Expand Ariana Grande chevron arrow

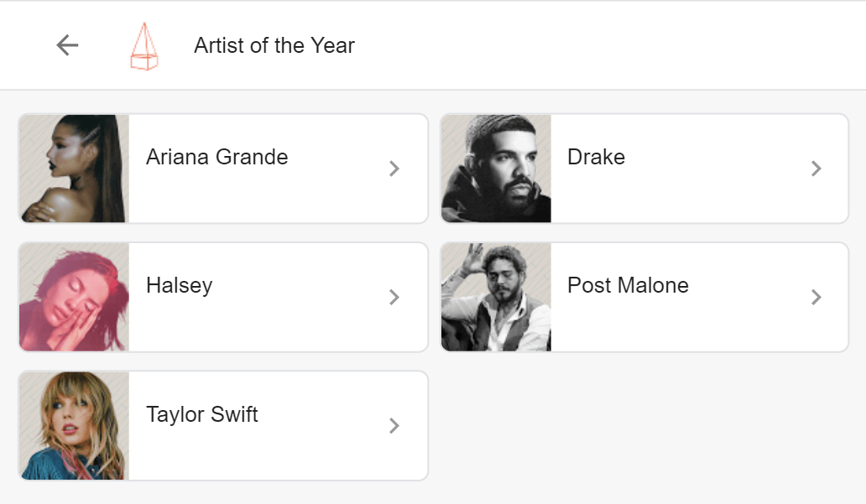394,169
